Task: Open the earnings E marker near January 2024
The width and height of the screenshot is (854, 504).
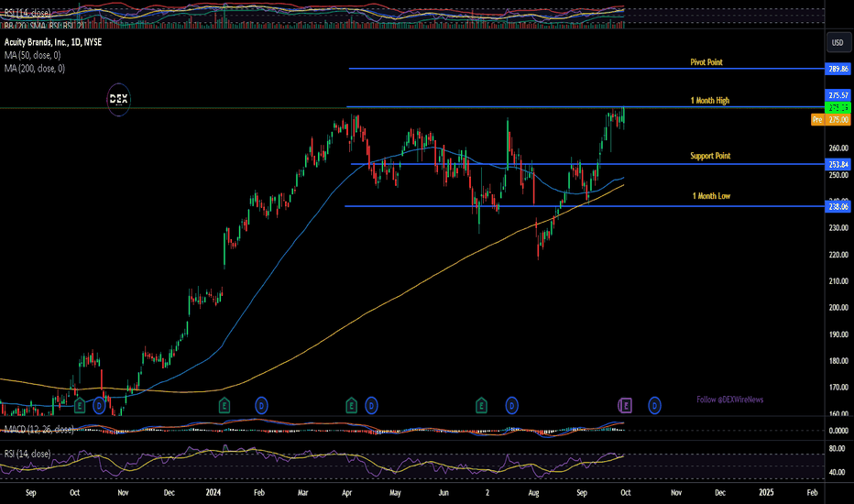Action: pyautogui.click(x=224, y=405)
